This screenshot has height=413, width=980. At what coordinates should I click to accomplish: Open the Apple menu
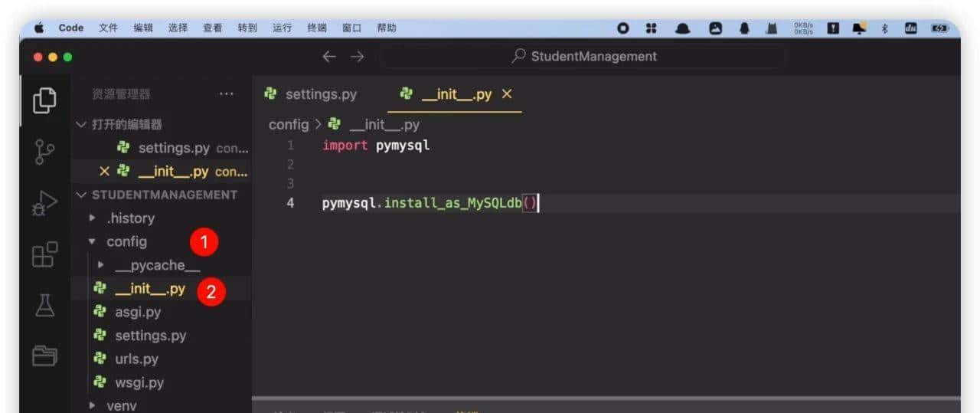39,28
